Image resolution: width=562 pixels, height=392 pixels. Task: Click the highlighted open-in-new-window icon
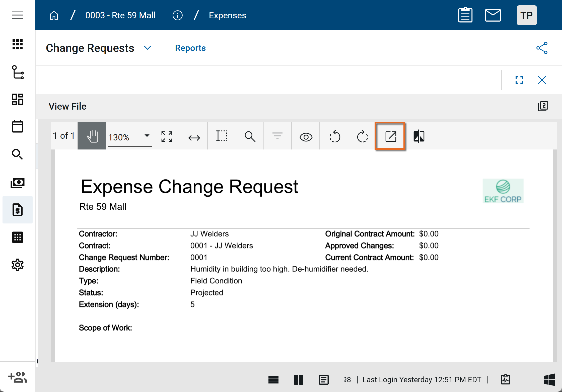point(390,137)
